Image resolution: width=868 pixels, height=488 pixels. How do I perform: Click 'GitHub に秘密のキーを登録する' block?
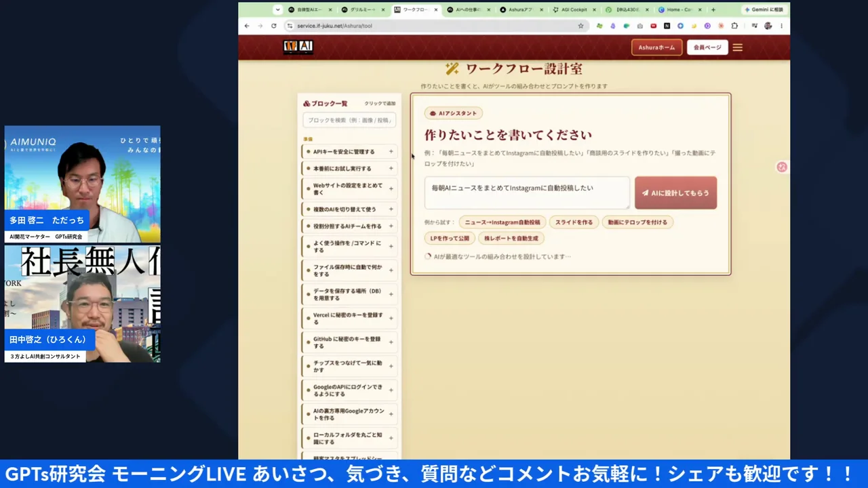[349, 342]
